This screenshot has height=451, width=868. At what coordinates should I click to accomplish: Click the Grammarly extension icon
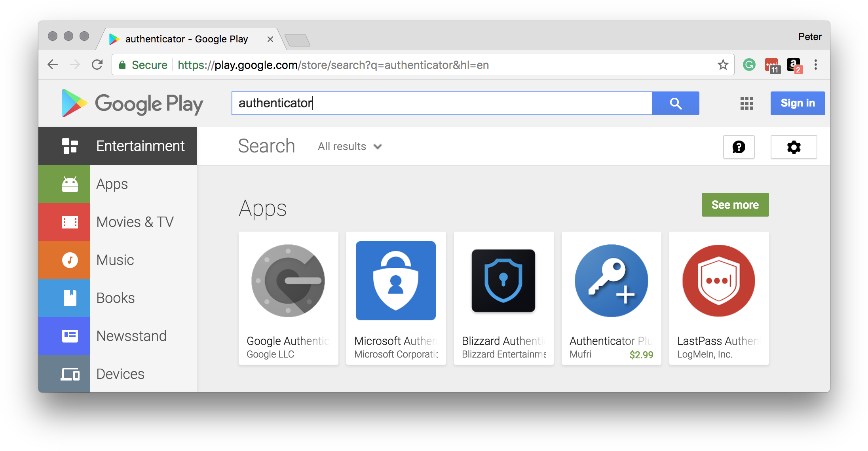[749, 65]
